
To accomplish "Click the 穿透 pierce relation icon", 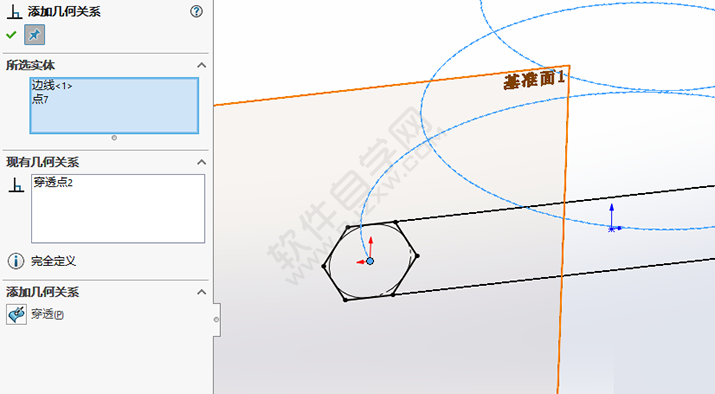I will pyautogui.click(x=16, y=314).
